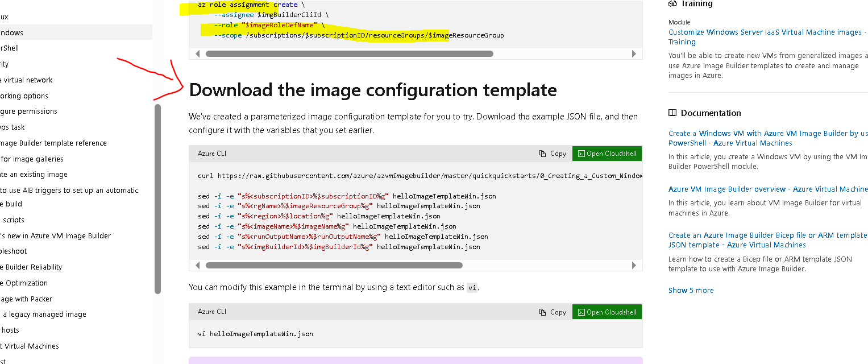Select the 'e Builder Reliability' sidebar item
868x364 pixels.
click(x=31, y=267)
